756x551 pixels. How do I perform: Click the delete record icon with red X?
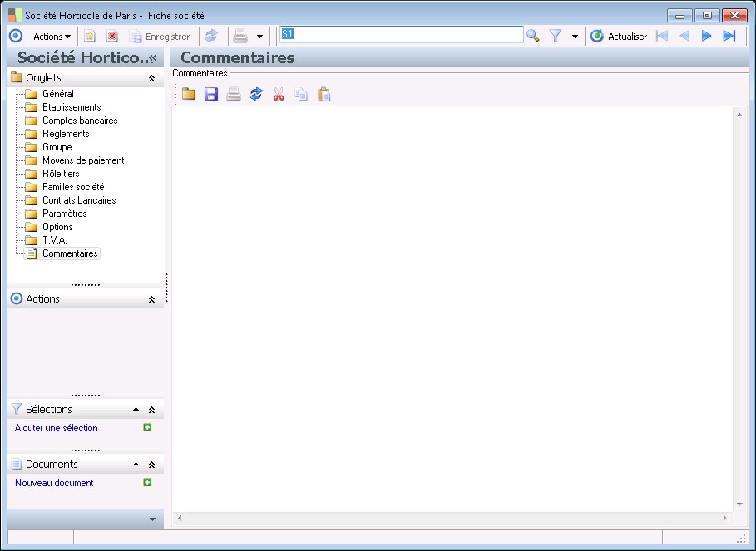coord(112,36)
